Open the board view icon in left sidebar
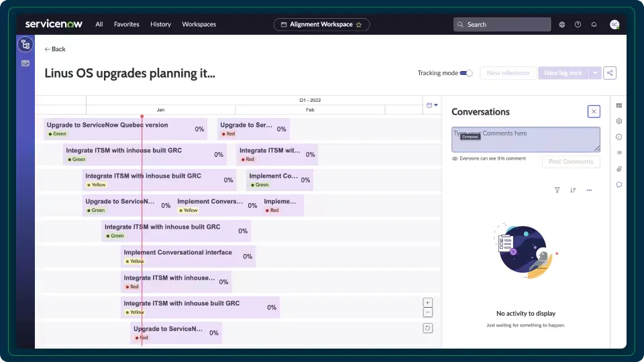 (x=25, y=63)
